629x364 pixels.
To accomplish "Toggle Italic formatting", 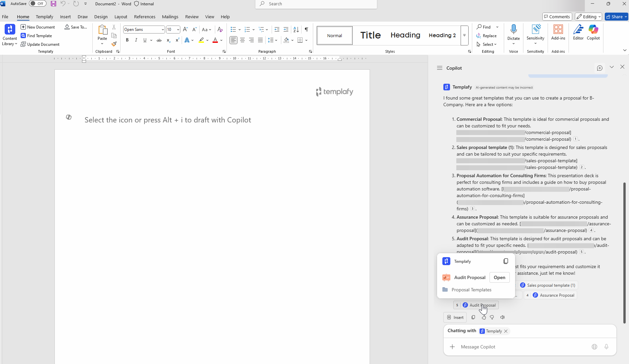I will point(136,40).
